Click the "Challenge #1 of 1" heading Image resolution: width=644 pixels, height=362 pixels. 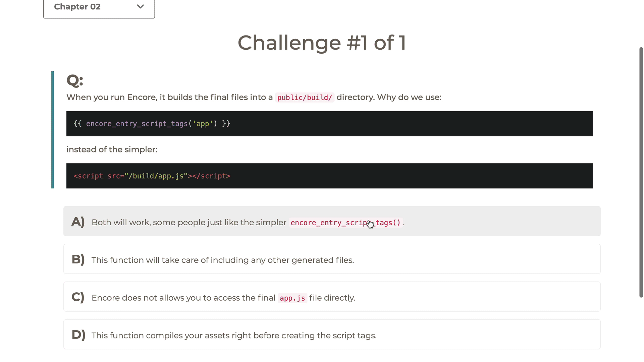pyautogui.click(x=322, y=43)
